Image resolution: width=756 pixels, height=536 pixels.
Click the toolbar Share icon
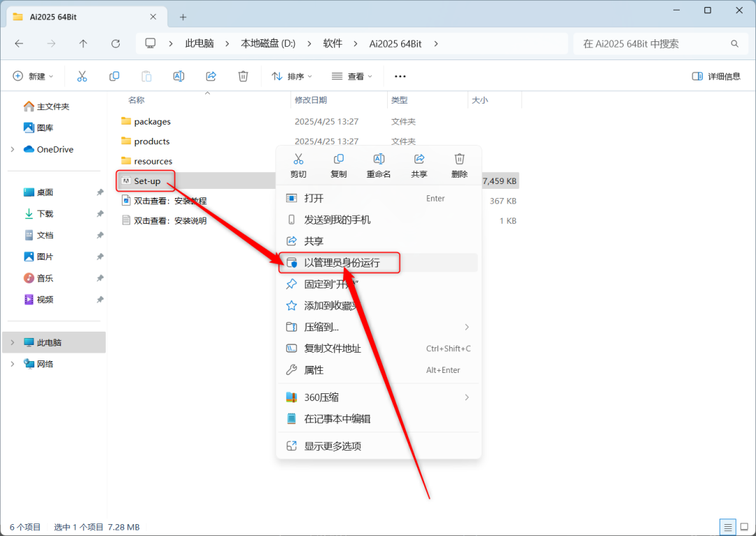point(211,76)
